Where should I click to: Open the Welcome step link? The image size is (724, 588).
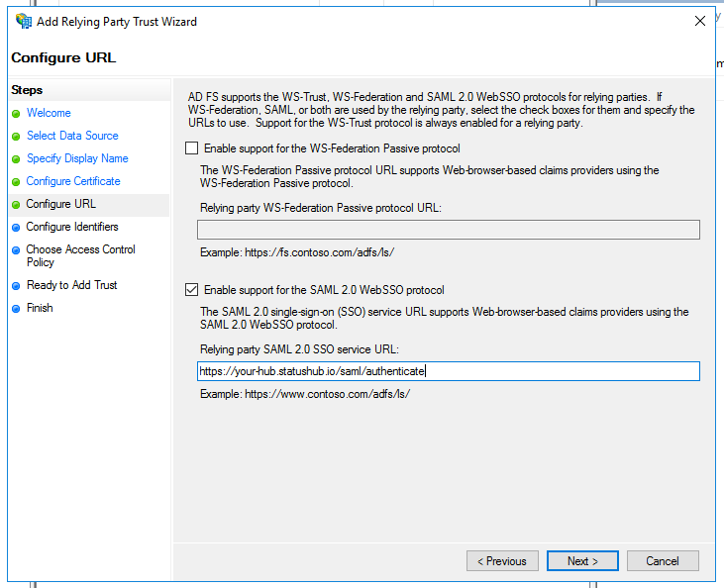click(49, 113)
